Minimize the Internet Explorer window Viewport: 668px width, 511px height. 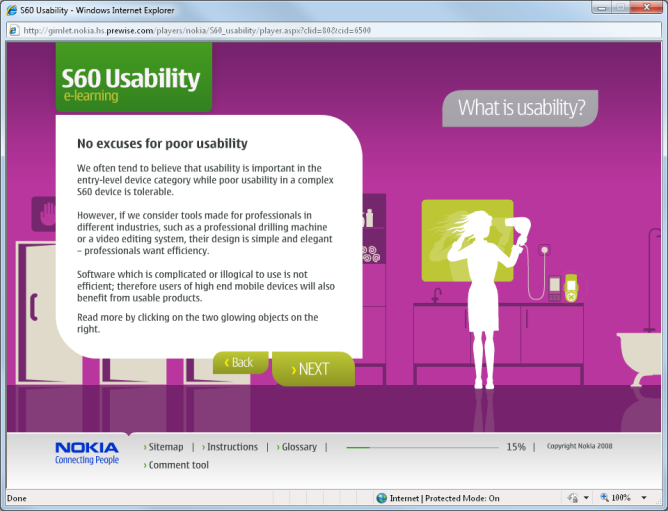pos(602,7)
